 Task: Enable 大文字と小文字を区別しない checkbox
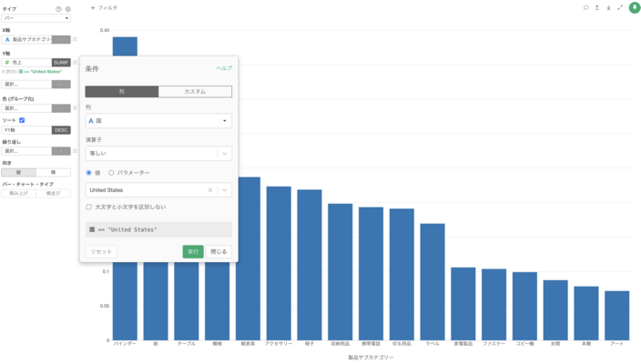(89, 207)
